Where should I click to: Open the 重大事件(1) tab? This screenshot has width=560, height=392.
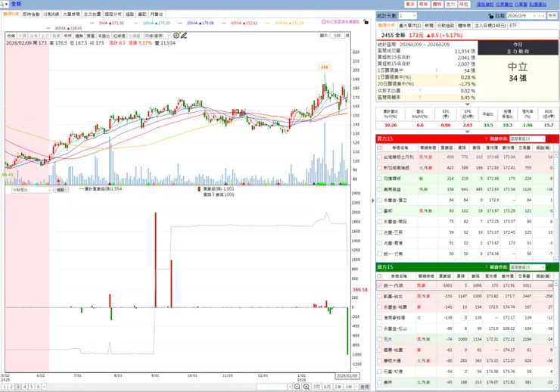410,26
